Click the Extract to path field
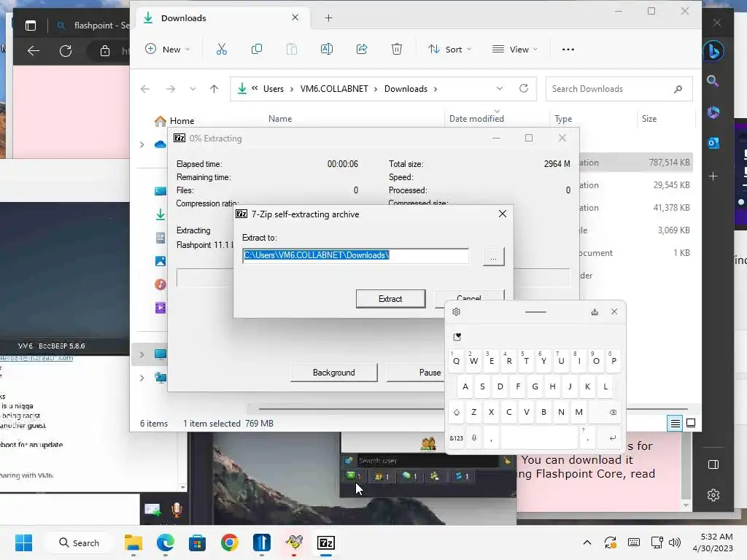This screenshot has height=560, width=747. 355,256
